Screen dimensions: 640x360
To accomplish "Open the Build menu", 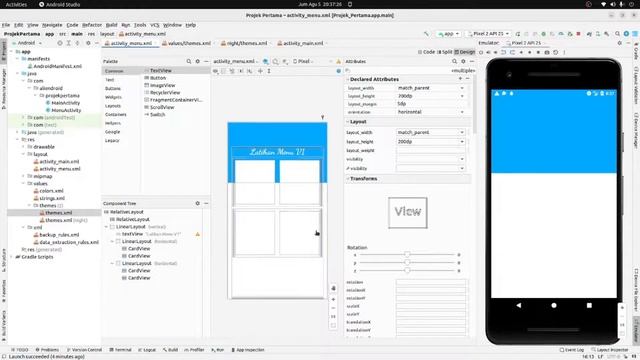I will (111, 25).
